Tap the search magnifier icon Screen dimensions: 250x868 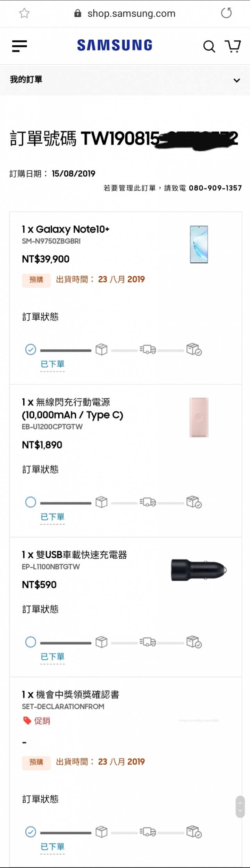point(209,46)
